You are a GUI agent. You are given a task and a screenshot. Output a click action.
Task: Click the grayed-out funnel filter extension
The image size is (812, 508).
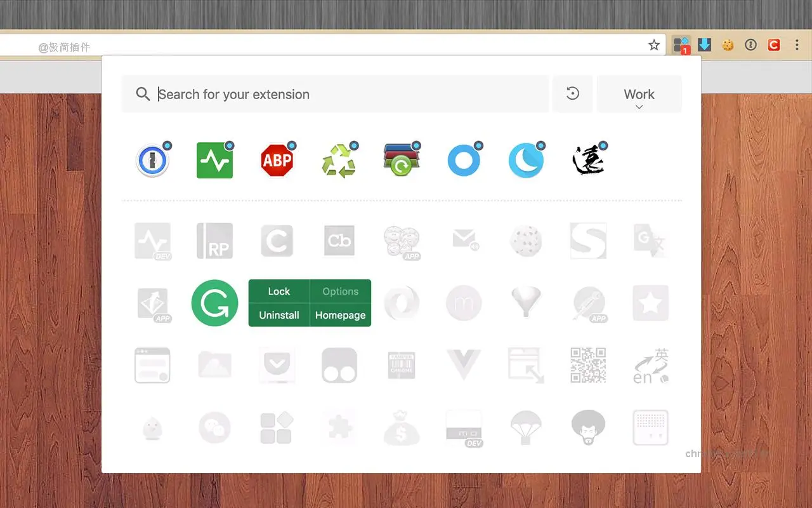pyautogui.click(x=526, y=302)
